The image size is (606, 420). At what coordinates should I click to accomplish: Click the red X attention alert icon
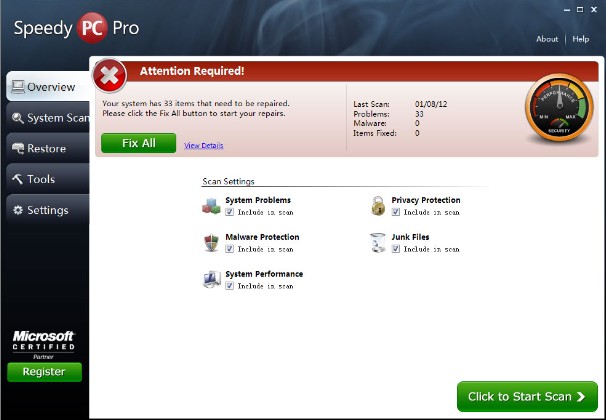pos(109,76)
